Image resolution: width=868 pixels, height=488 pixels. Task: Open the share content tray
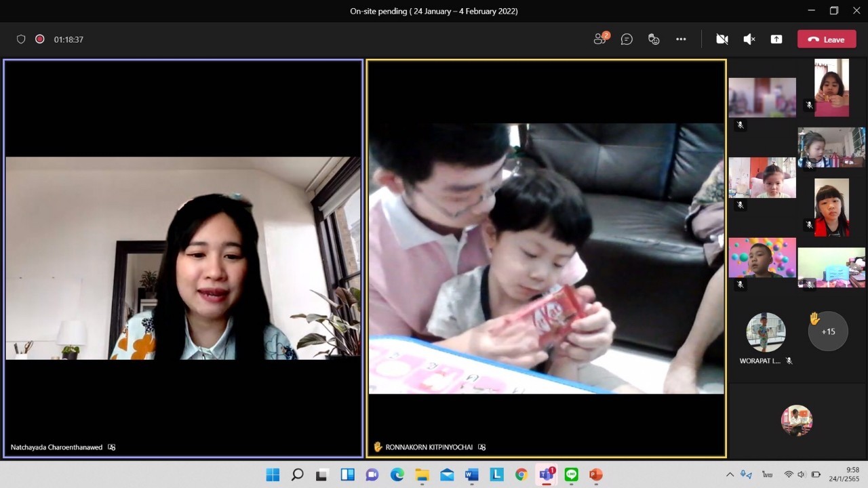(x=776, y=39)
